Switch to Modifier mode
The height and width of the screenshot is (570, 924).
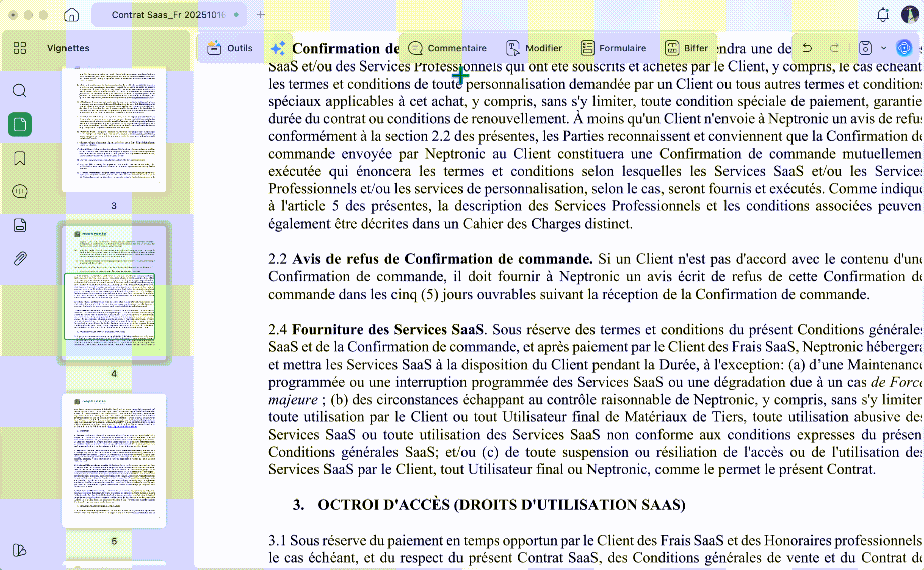point(534,48)
